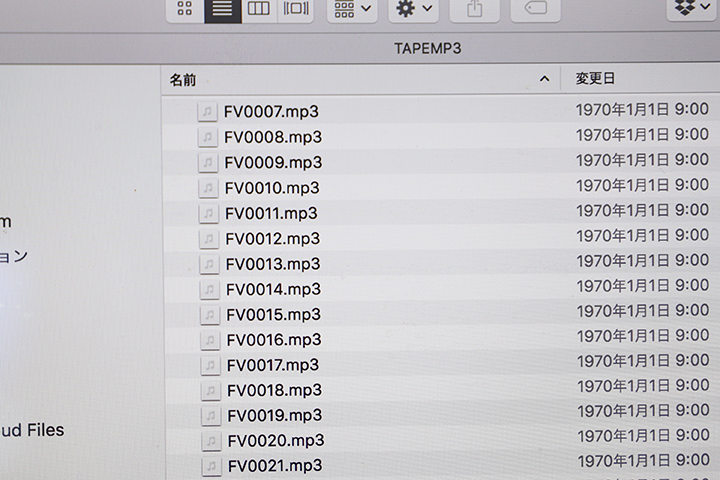Open the Dropbox toolbar menu

[693, 8]
